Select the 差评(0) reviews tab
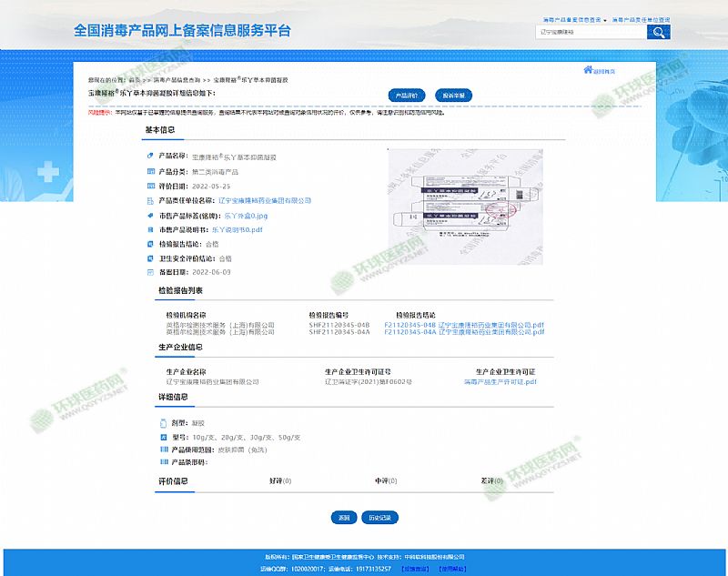The width and height of the screenshot is (728, 576). point(492,480)
